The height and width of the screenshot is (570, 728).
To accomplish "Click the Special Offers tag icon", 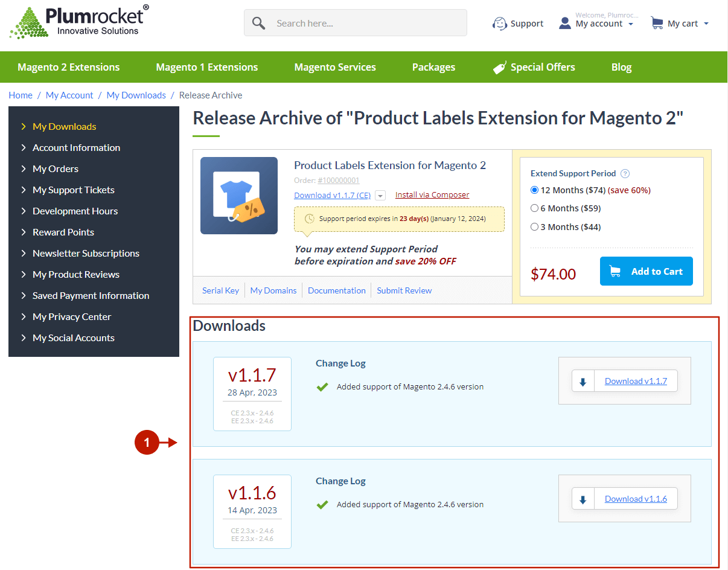I will [x=499, y=68].
